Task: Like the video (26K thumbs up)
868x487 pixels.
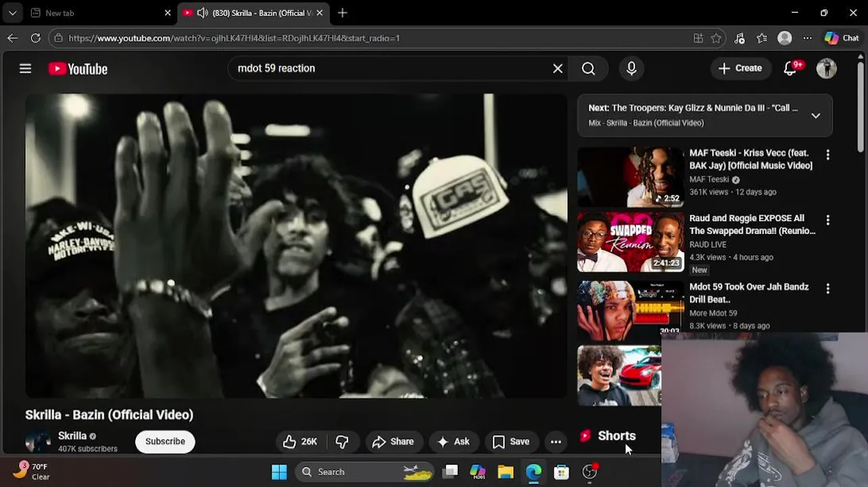Action: pyautogui.click(x=300, y=442)
